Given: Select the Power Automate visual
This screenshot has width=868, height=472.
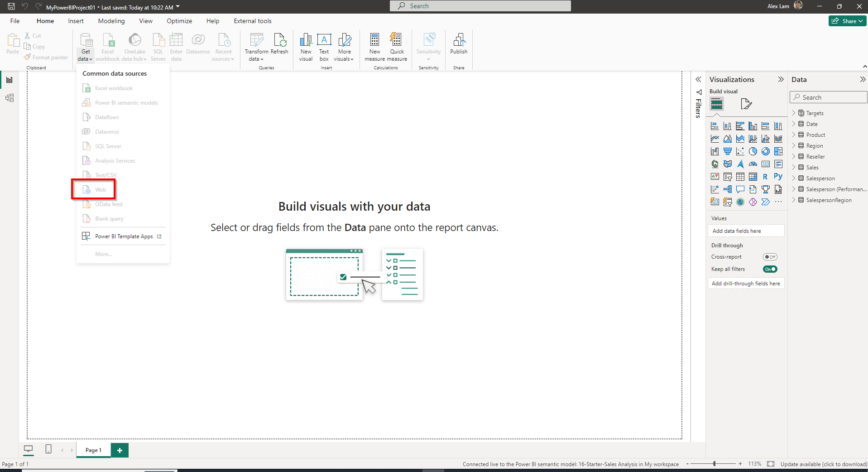Looking at the screenshot, I should coord(766,202).
